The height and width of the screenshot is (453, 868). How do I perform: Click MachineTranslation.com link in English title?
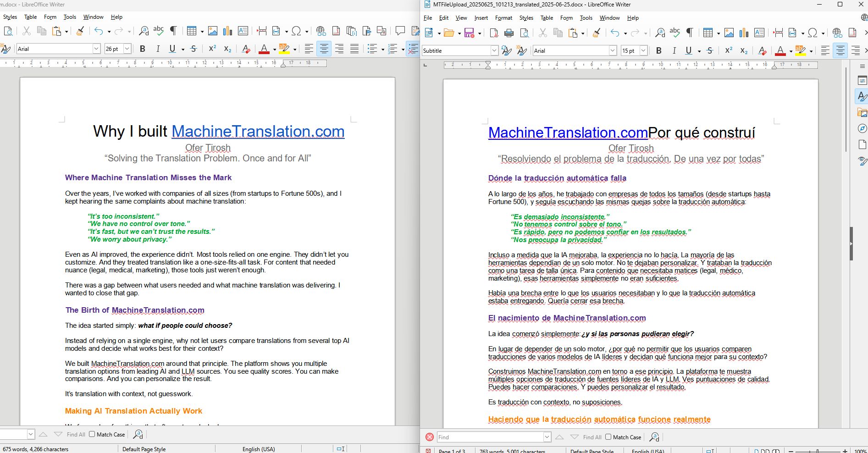[258, 132]
